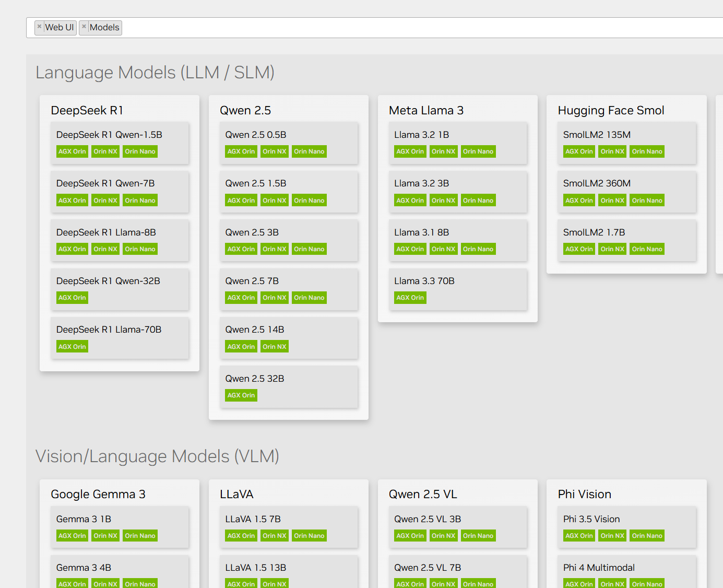The height and width of the screenshot is (588, 723).
Task: Open the SmolLM2 1.7B card
Action: point(626,241)
